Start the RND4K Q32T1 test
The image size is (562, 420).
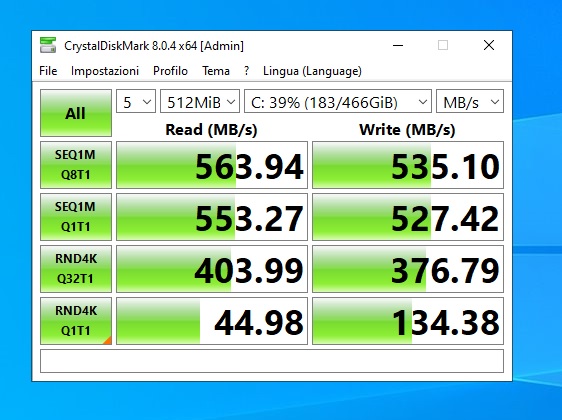(76, 269)
